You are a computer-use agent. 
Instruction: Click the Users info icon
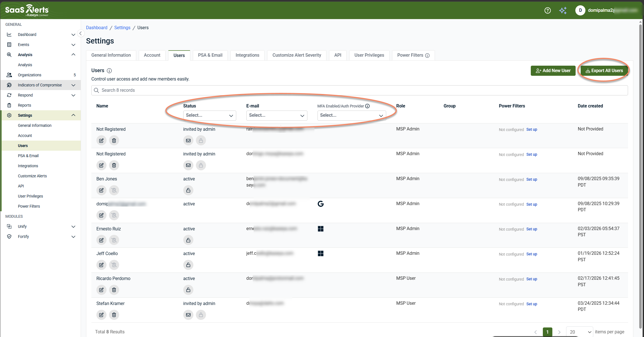coord(109,71)
